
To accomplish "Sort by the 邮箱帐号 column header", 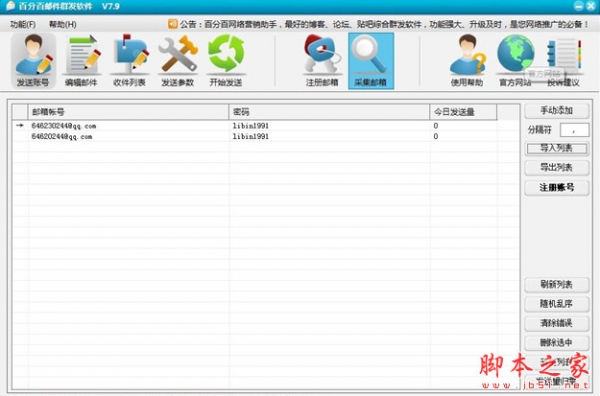I will (128, 112).
